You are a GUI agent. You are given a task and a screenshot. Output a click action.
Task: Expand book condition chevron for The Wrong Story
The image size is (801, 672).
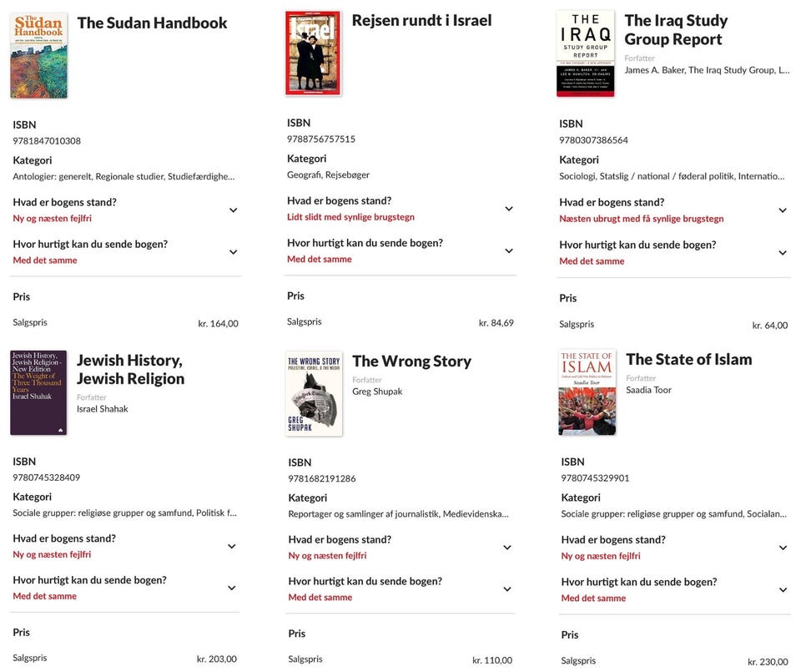[507, 548]
